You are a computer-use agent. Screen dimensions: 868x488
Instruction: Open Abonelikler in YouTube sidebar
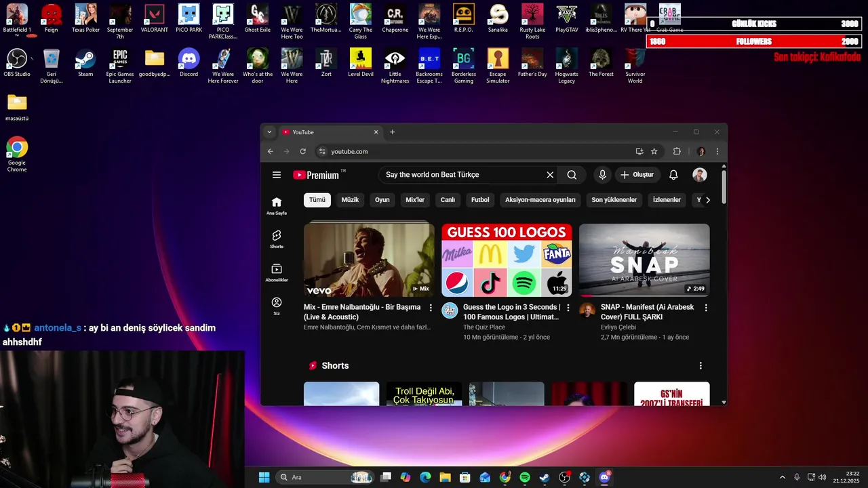point(277,272)
